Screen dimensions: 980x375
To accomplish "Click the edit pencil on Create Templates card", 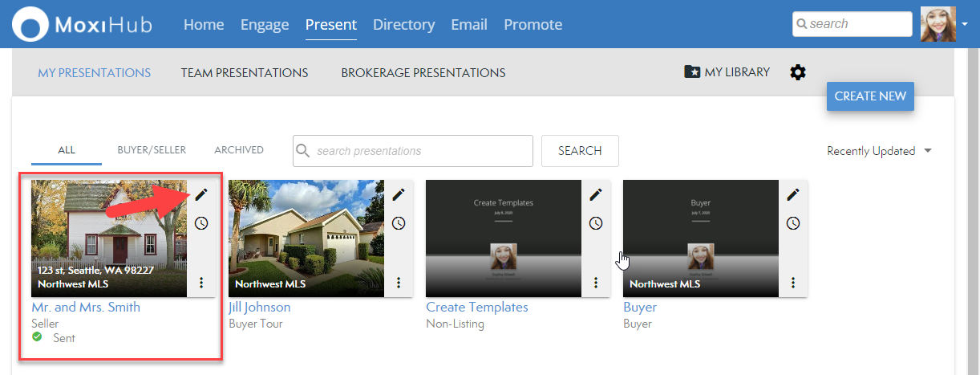I will (x=596, y=194).
